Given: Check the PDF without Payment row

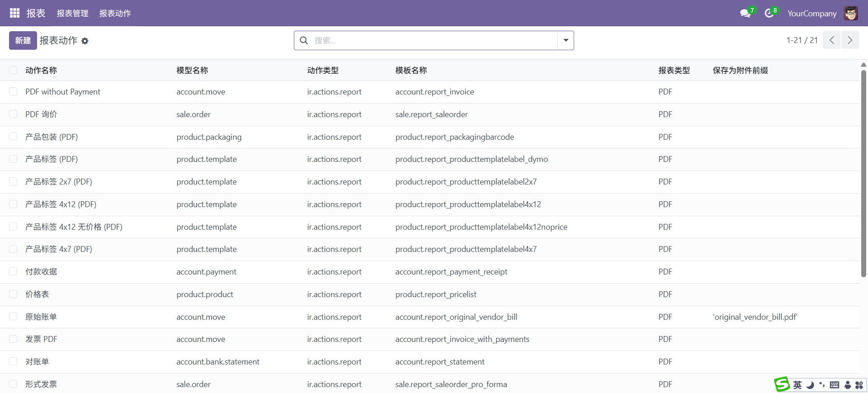Looking at the screenshot, I should click(x=13, y=92).
